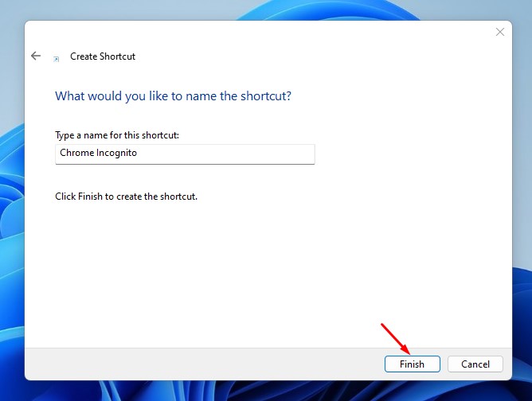532x401 pixels.
Task: Click the word "Chrome" in the name field
Action: 76,153
